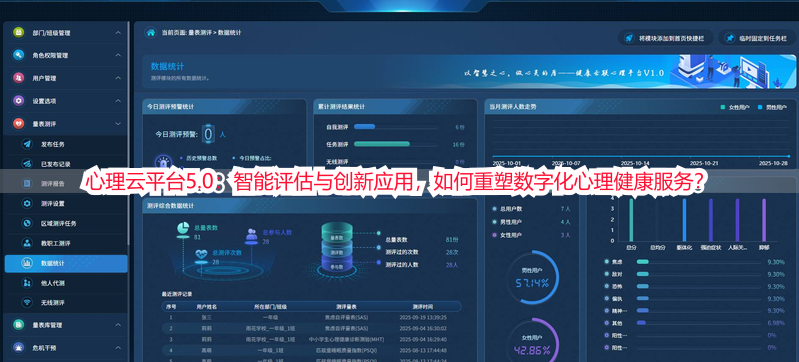Expand the 量表库管理 chevron
The height and width of the screenshot is (362, 799).
[x=118, y=325]
